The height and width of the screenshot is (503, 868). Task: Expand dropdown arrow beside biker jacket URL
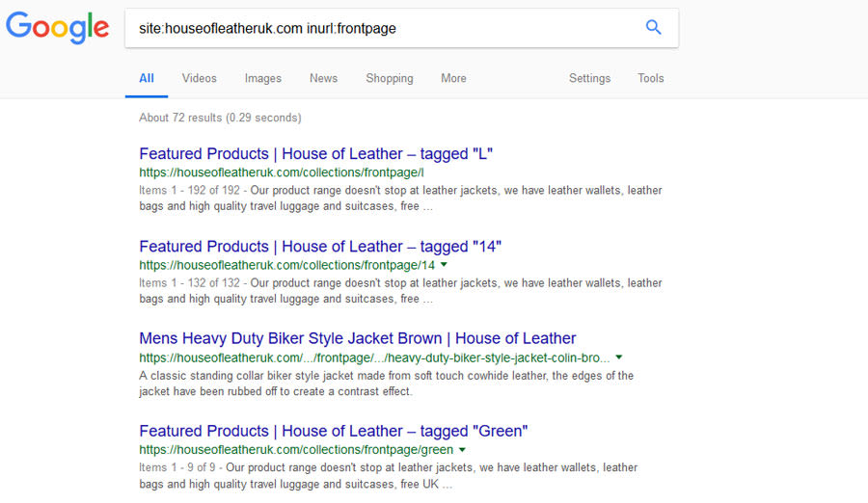click(619, 357)
